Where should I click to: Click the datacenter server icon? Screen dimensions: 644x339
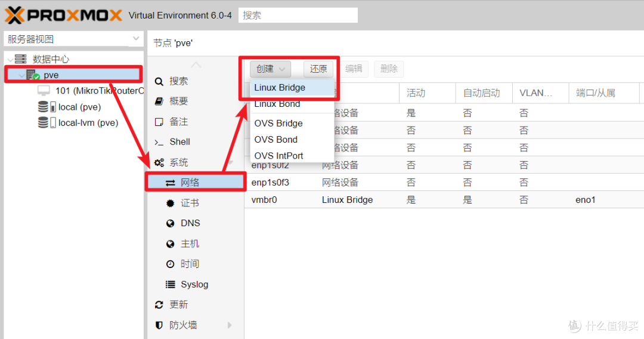20,58
